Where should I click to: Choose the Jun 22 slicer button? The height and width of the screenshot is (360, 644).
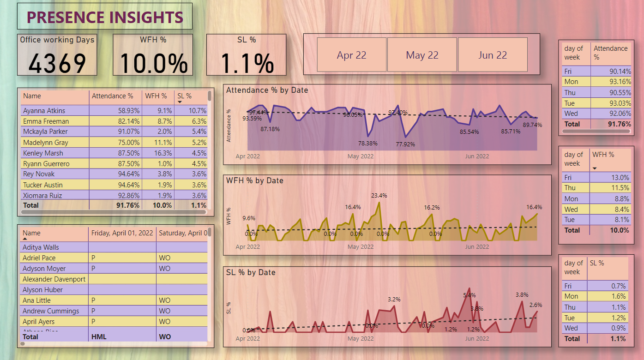coord(492,55)
